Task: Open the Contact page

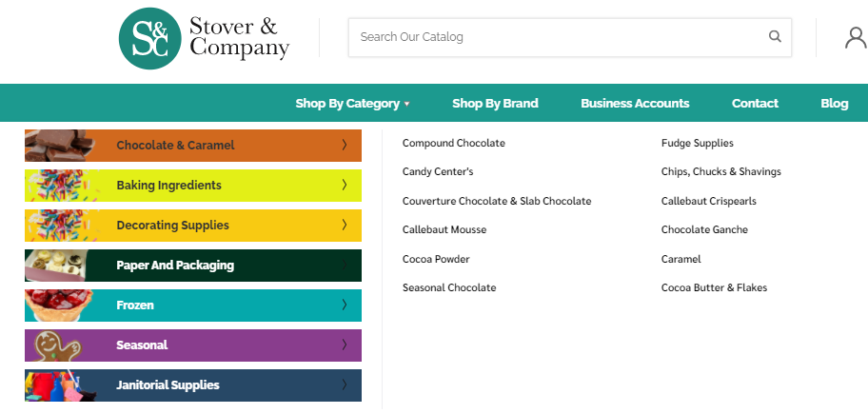Action: click(x=755, y=104)
